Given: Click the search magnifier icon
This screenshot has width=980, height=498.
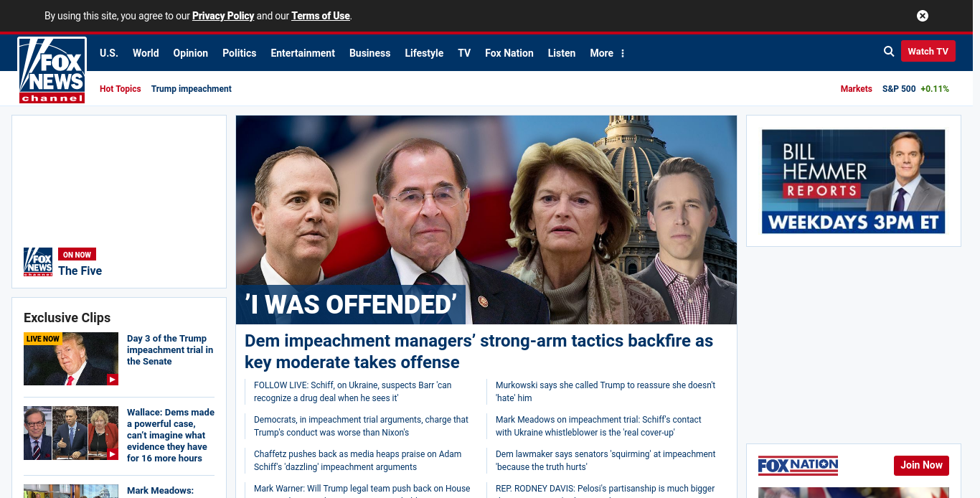Looking at the screenshot, I should pos(889,51).
